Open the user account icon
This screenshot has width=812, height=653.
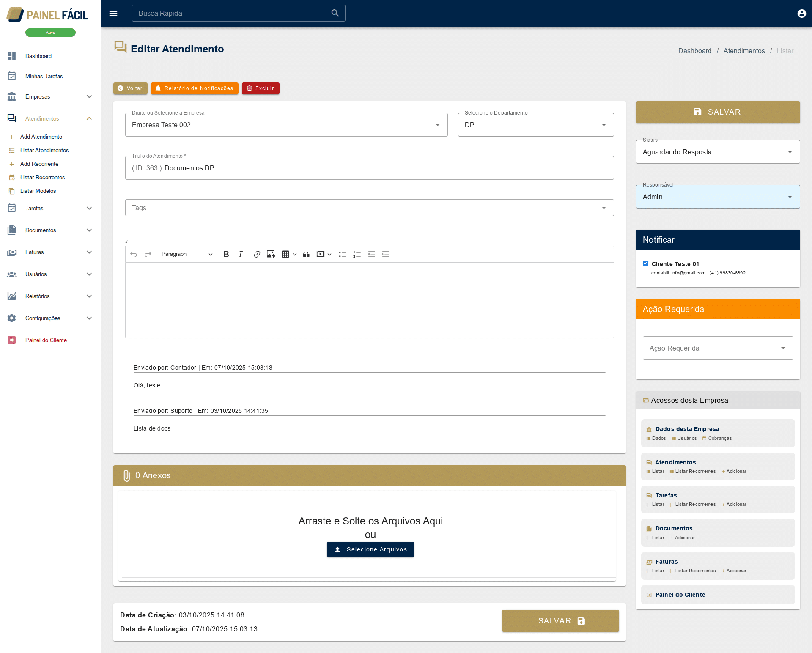point(801,14)
